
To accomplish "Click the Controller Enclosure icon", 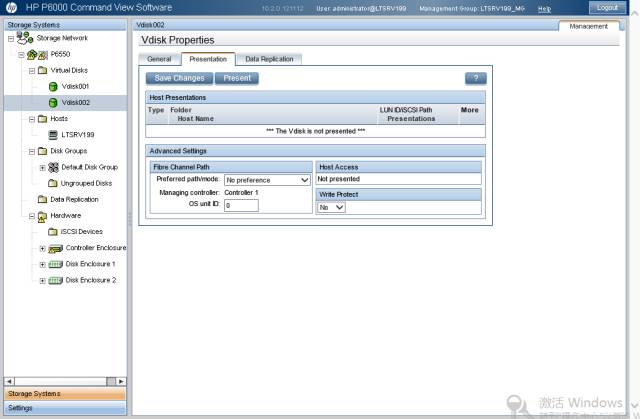I will 55,248.
